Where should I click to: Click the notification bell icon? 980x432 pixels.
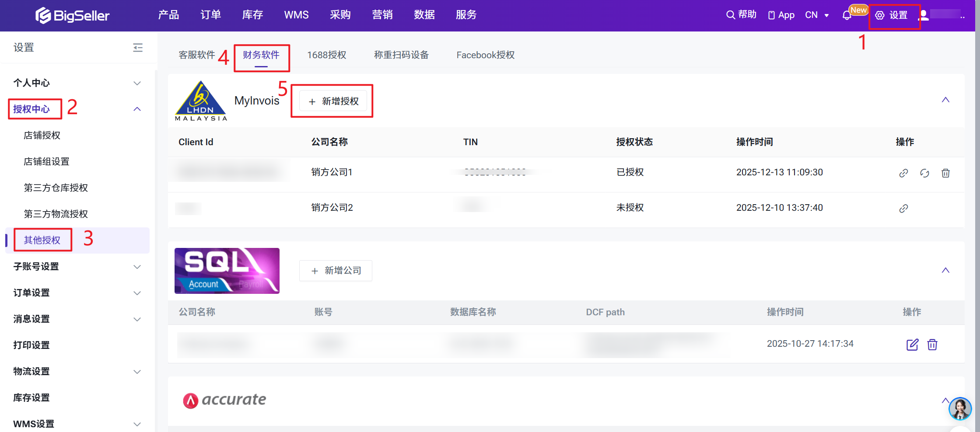pos(847,15)
